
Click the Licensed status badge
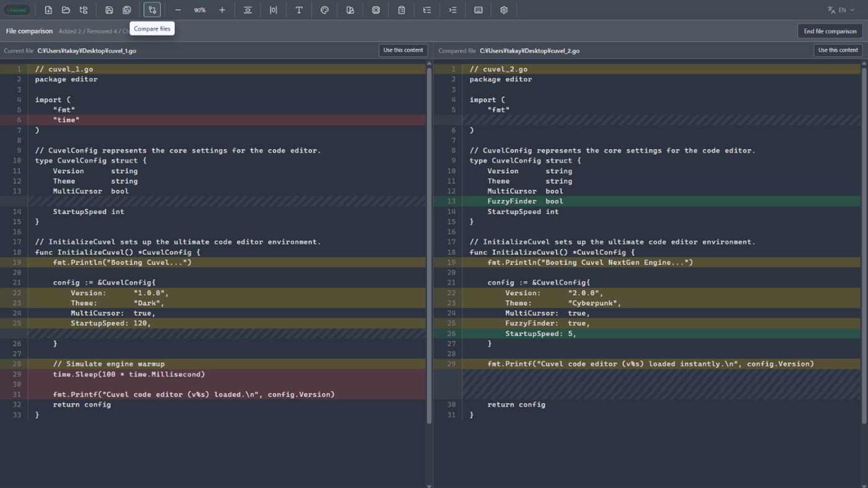(17, 10)
